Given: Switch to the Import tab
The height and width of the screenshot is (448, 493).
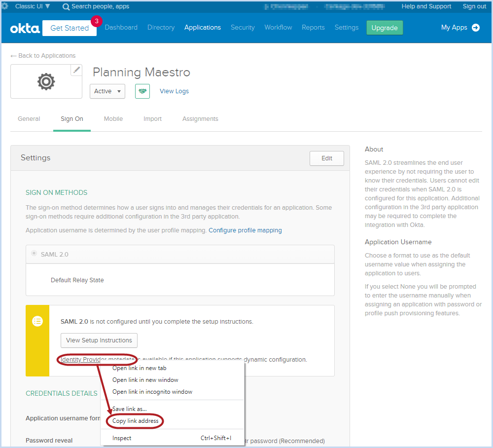Looking at the screenshot, I should 152,119.
